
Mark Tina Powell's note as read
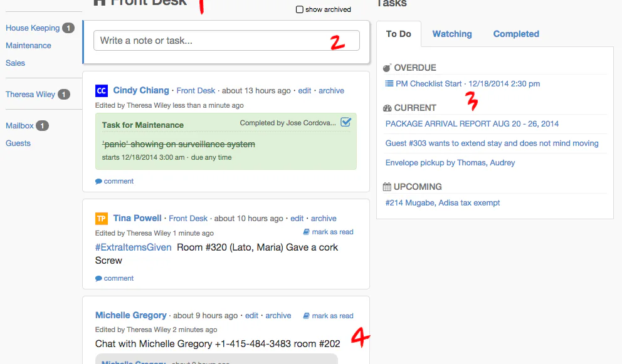tap(332, 232)
